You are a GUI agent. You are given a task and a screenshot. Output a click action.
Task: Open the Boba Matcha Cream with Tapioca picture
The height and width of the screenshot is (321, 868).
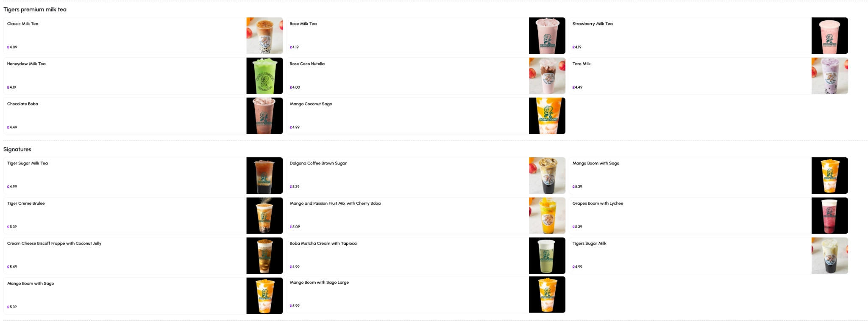point(547,256)
